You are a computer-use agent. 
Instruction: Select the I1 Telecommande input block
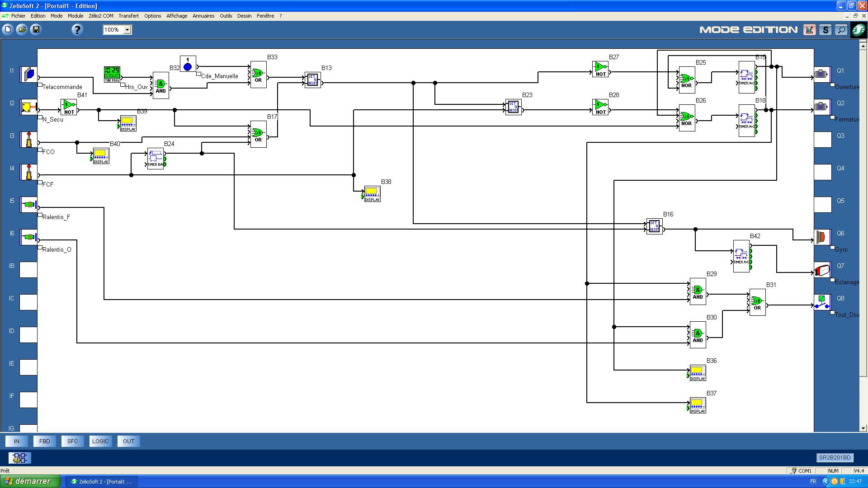pyautogui.click(x=28, y=75)
